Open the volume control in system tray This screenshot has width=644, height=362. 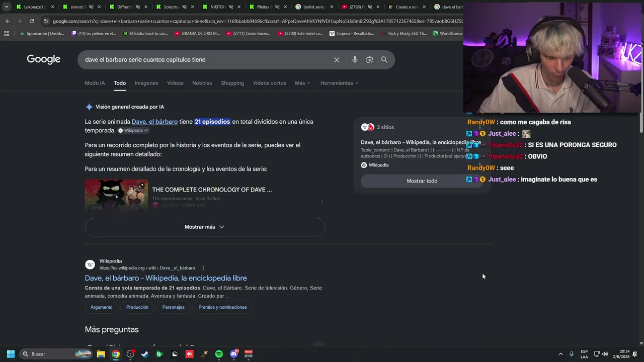coord(605,354)
